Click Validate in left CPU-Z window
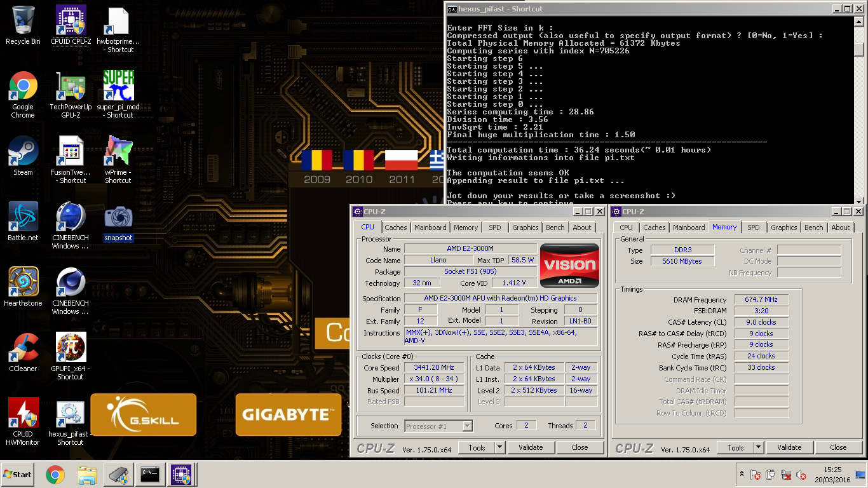The image size is (868, 488). 531,447
